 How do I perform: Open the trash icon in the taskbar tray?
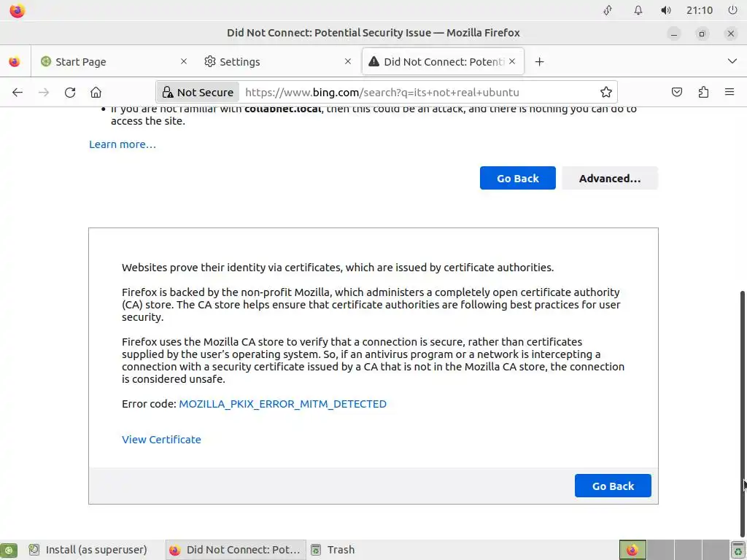click(x=738, y=550)
